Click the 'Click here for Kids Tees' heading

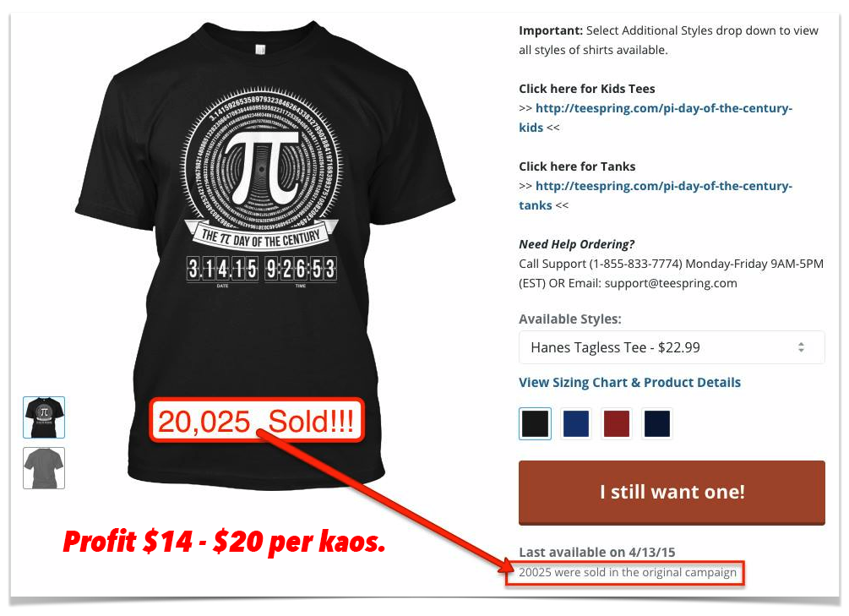point(586,89)
